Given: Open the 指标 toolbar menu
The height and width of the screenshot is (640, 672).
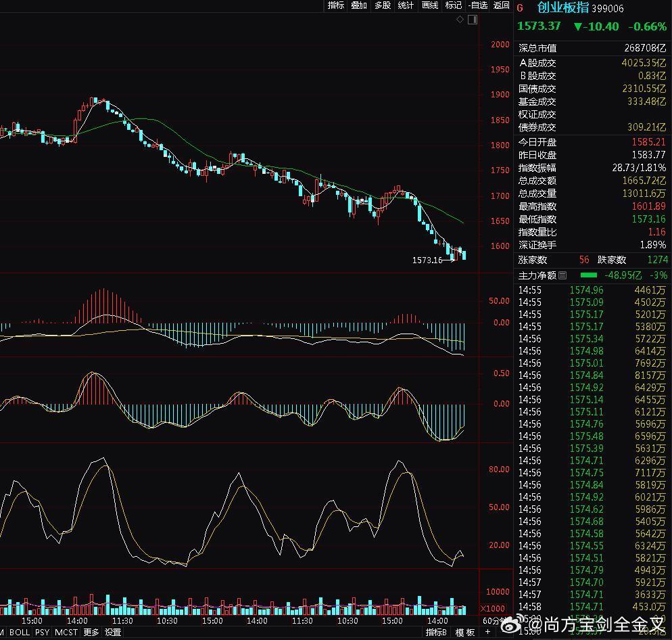Looking at the screenshot, I should [336, 5].
